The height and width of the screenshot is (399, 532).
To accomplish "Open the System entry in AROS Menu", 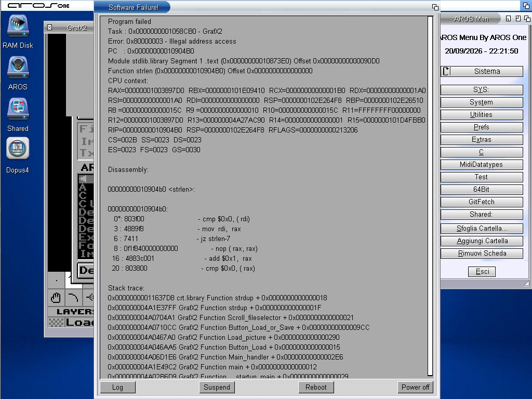I will pyautogui.click(x=482, y=102).
